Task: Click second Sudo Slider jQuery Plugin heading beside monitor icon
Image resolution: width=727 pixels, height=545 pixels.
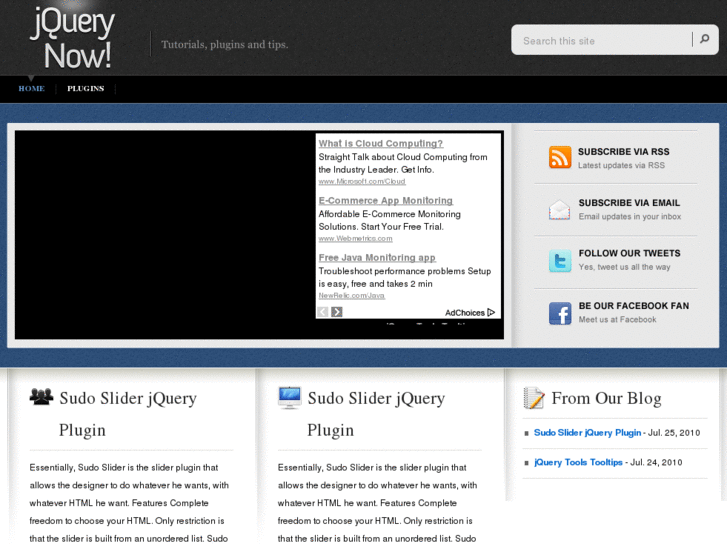Action: (376, 414)
